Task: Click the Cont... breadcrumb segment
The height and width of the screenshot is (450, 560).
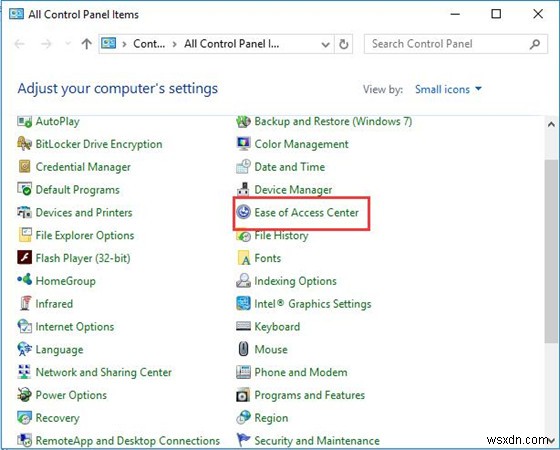Action: tap(149, 44)
